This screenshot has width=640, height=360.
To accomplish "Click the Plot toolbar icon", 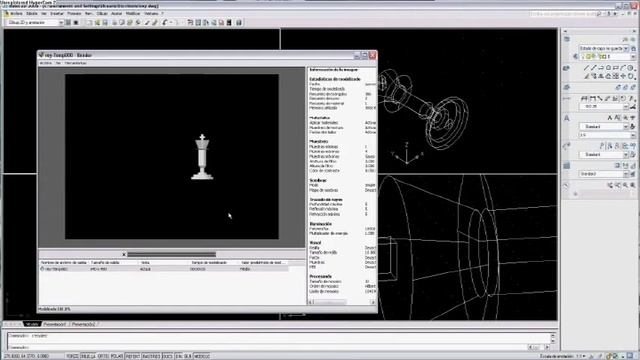I will tap(115, 22).
